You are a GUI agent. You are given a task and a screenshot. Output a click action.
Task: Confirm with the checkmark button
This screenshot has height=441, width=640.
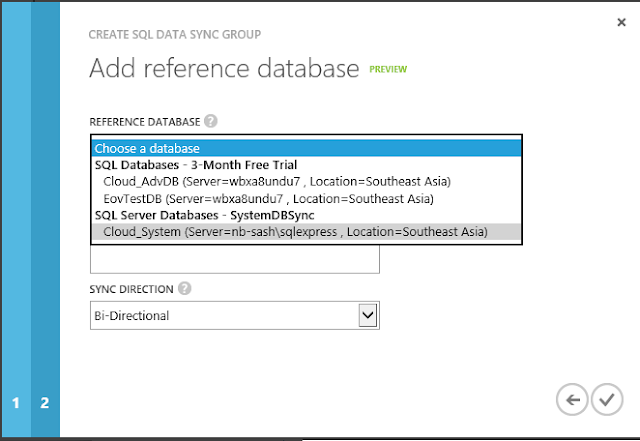point(606,400)
